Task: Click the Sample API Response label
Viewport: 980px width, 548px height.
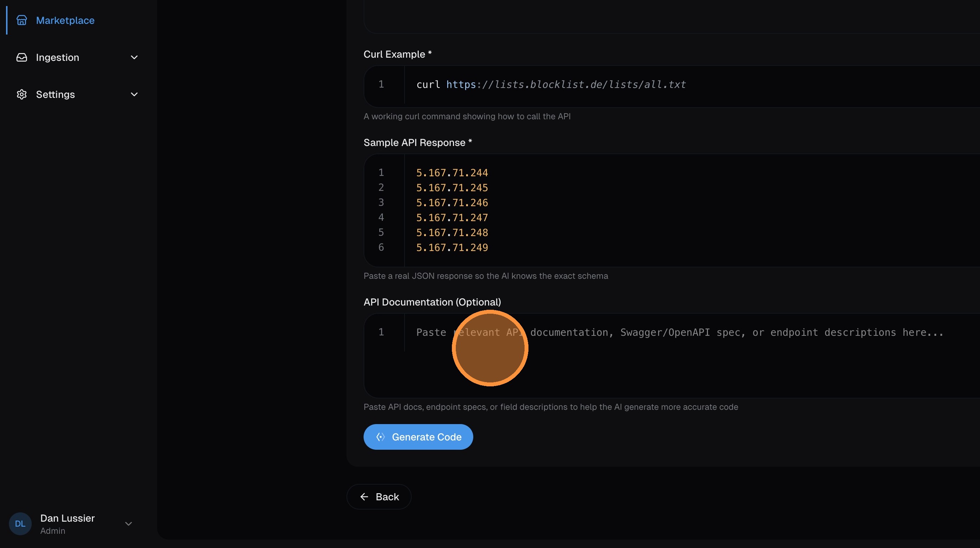Action: coord(417,143)
